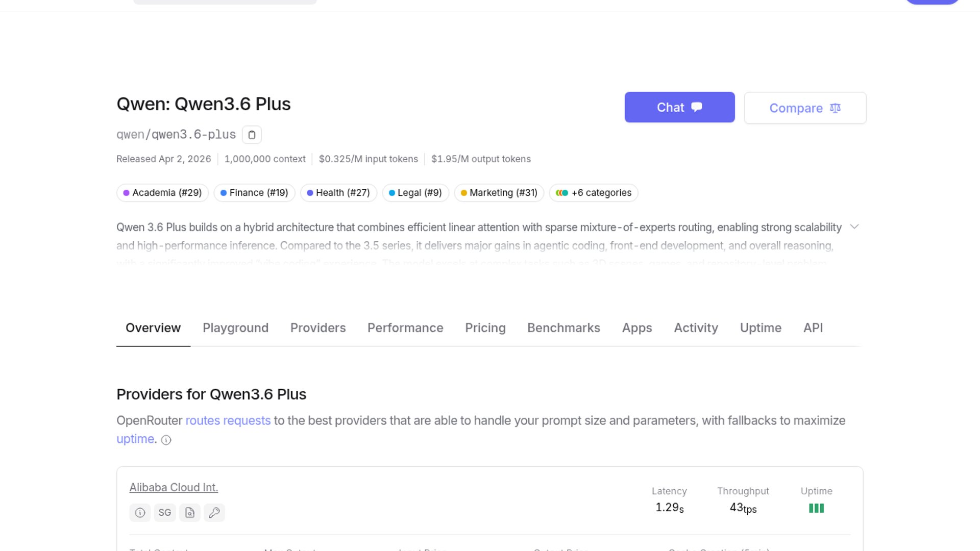Screen dimensions: 980x551
Task: Click the Compare button
Action: pos(805,108)
